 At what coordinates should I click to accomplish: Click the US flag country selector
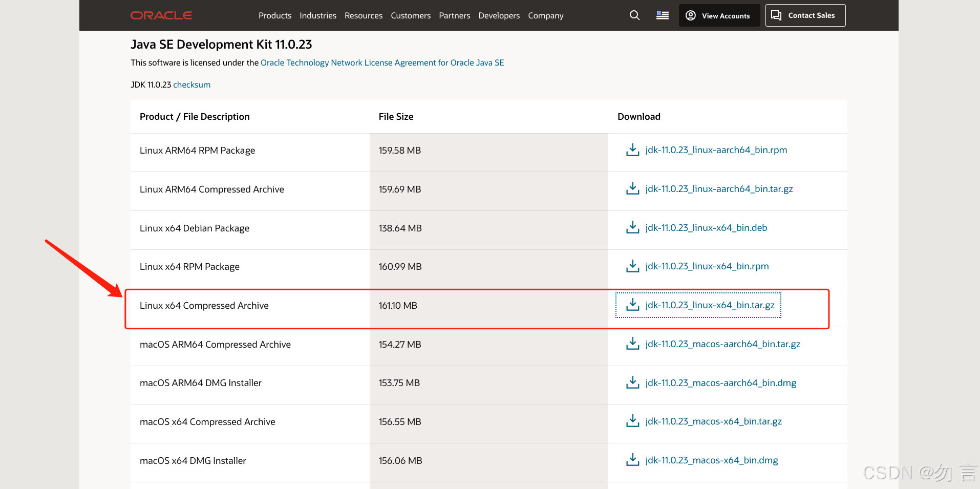pyautogui.click(x=663, y=15)
